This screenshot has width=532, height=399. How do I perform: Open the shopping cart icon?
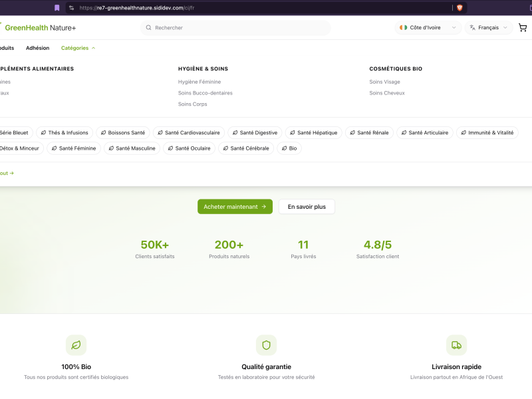[522, 28]
